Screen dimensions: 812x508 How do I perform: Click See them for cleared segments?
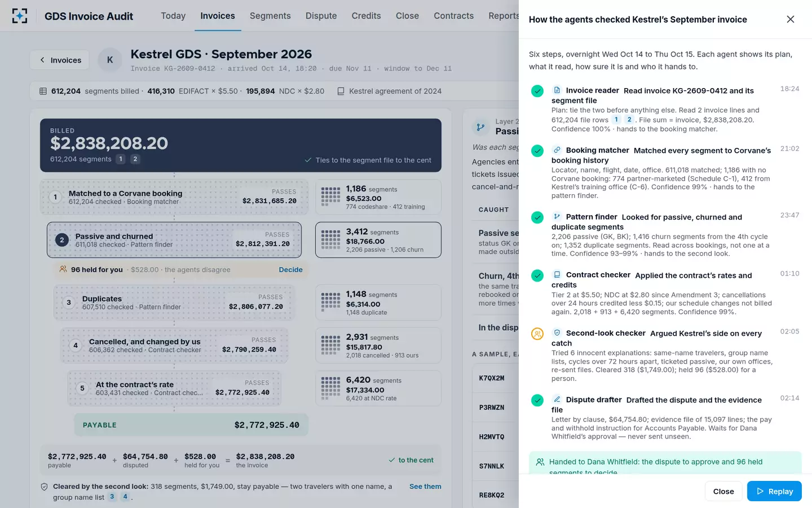pyautogui.click(x=425, y=487)
